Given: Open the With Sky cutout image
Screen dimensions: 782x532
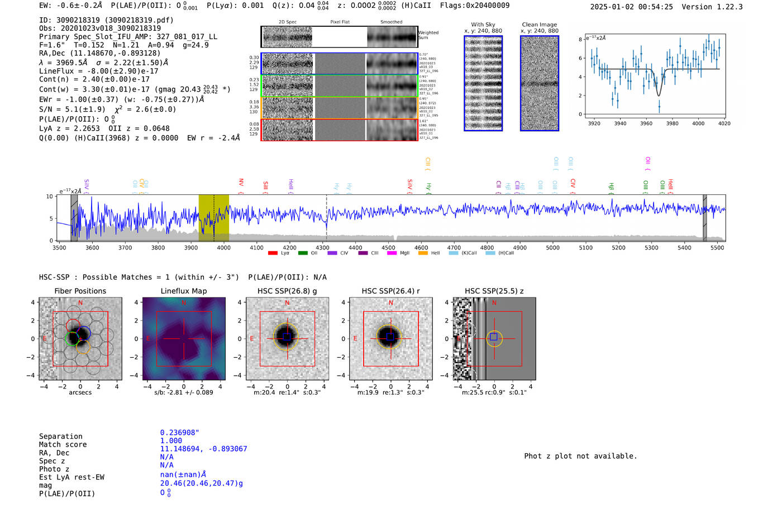Looking at the screenshot, I should (483, 83).
